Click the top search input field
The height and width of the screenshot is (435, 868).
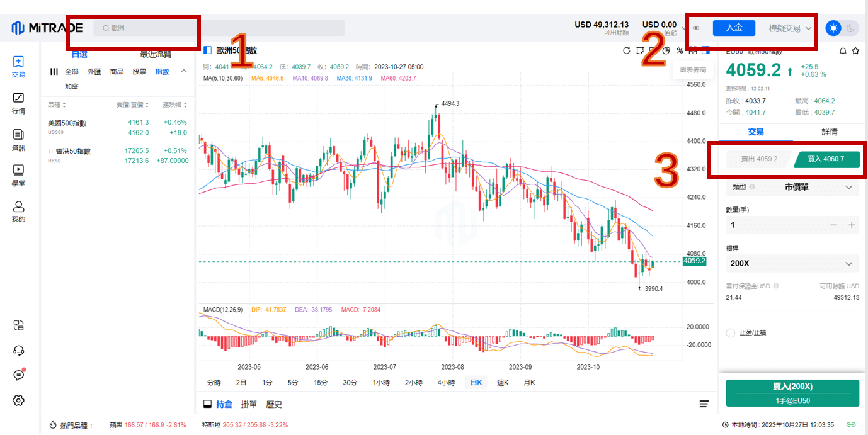coord(219,28)
